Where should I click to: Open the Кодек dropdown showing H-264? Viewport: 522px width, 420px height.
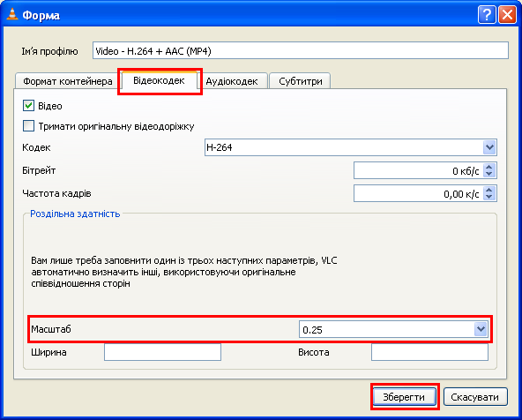(x=351, y=147)
